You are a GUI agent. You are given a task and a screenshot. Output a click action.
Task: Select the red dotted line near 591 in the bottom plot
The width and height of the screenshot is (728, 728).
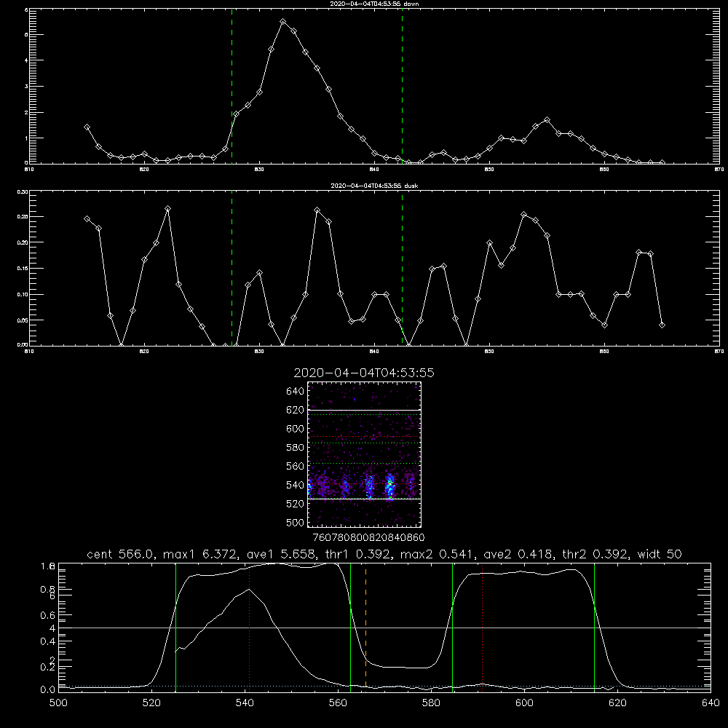click(x=483, y=627)
